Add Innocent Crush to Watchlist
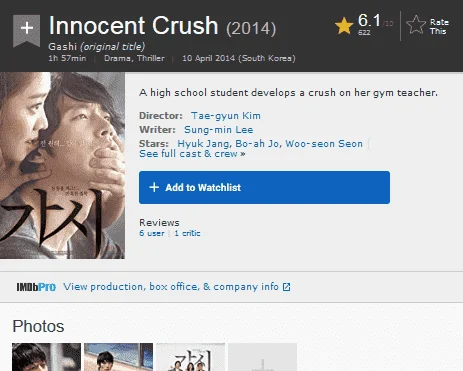Screen dimensions: 463x371 click(264, 187)
